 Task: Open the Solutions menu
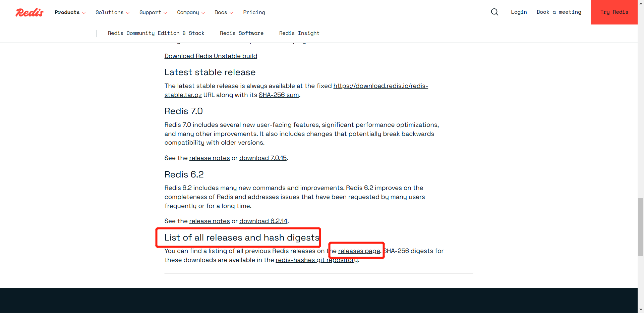(x=109, y=12)
